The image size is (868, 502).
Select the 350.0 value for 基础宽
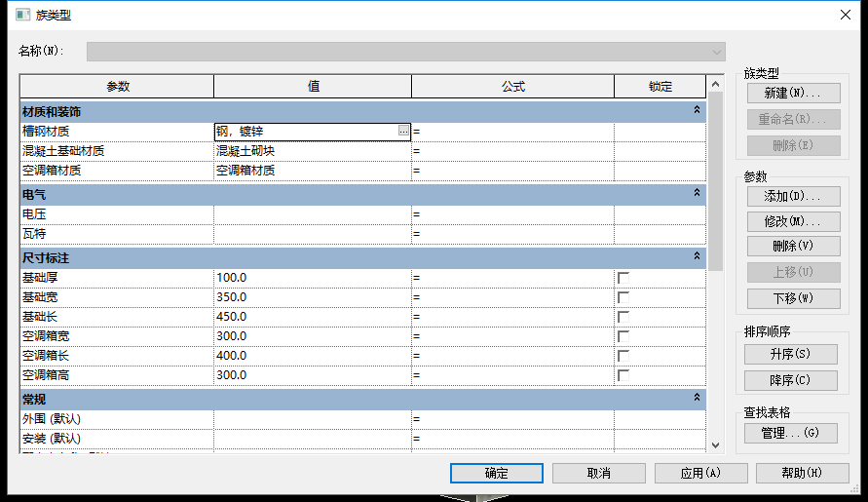pyautogui.click(x=312, y=297)
